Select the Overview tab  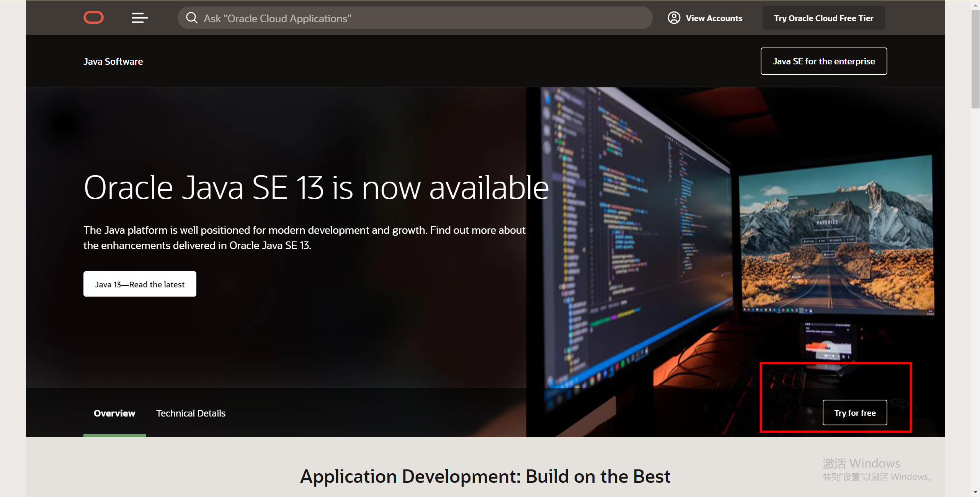tap(114, 413)
